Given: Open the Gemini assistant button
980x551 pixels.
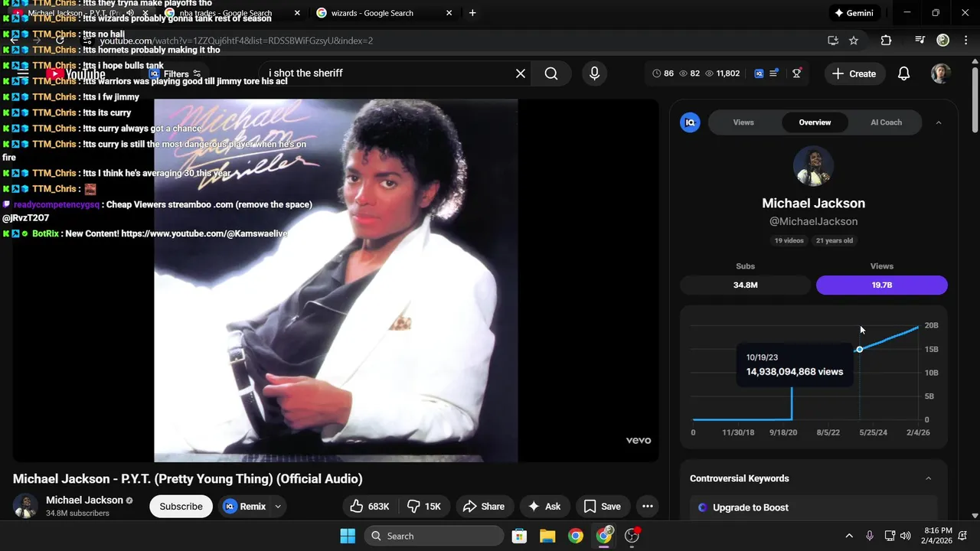Looking at the screenshot, I should [854, 13].
